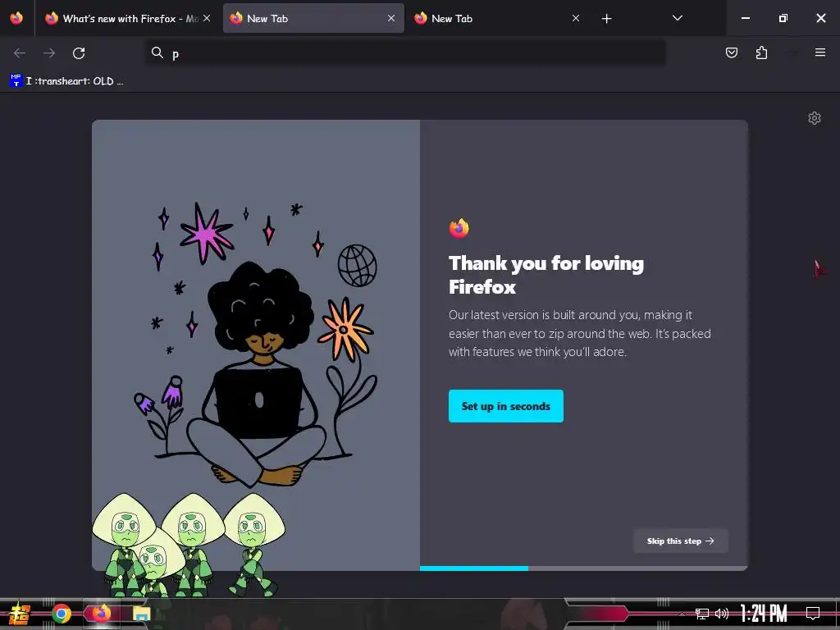This screenshot has height=630, width=840.
Task: Focus the address bar input field
Action: pyautogui.click(x=405, y=53)
